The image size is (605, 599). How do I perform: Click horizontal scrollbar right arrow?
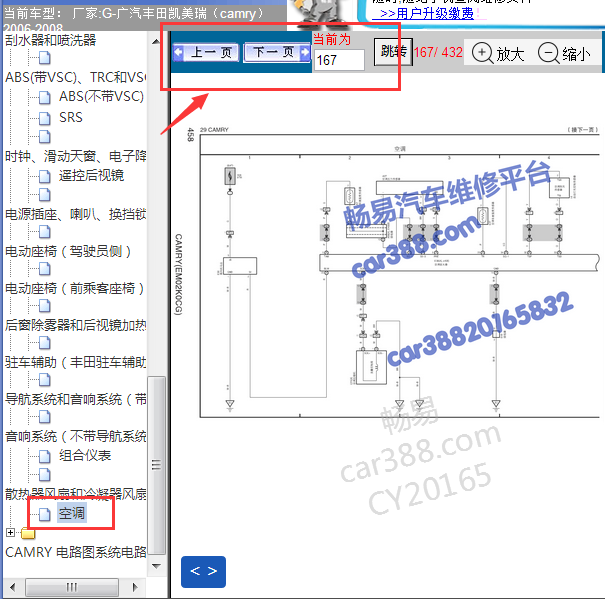pos(135,587)
